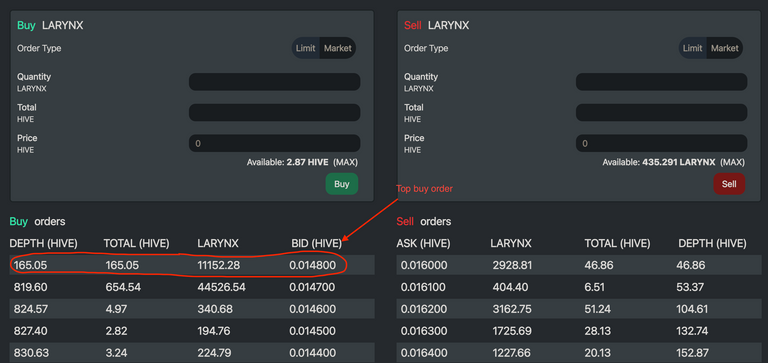Click the 3.24 total in Buy orders
Viewport: 768px width, 363px height.
pos(116,353)
